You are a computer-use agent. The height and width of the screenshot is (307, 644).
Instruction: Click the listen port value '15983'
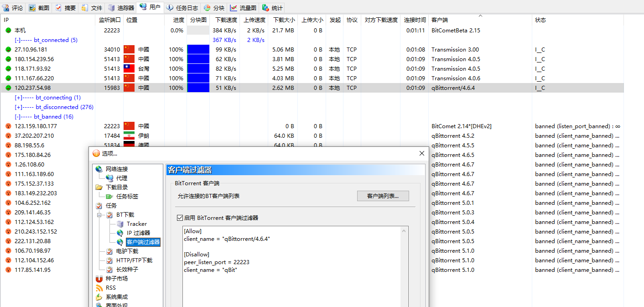112,88
